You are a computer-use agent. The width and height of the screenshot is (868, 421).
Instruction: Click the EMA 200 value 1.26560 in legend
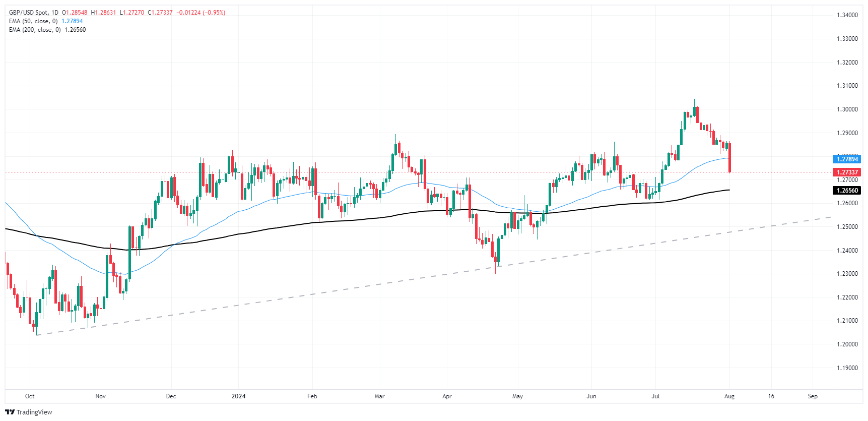pos(75,30)
